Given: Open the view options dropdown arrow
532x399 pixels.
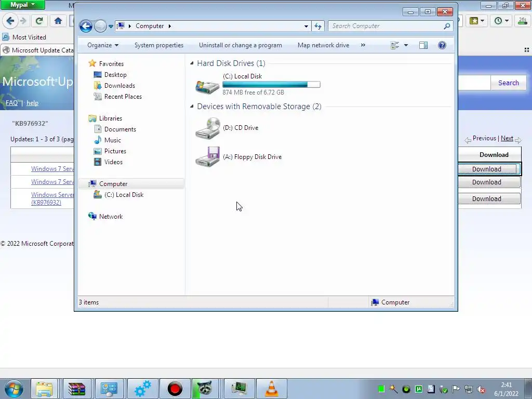Looking at the screenshot, I should point(406,46).
